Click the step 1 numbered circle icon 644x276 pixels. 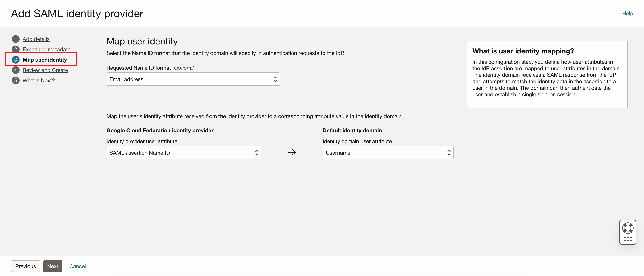(x=16, y=39)
